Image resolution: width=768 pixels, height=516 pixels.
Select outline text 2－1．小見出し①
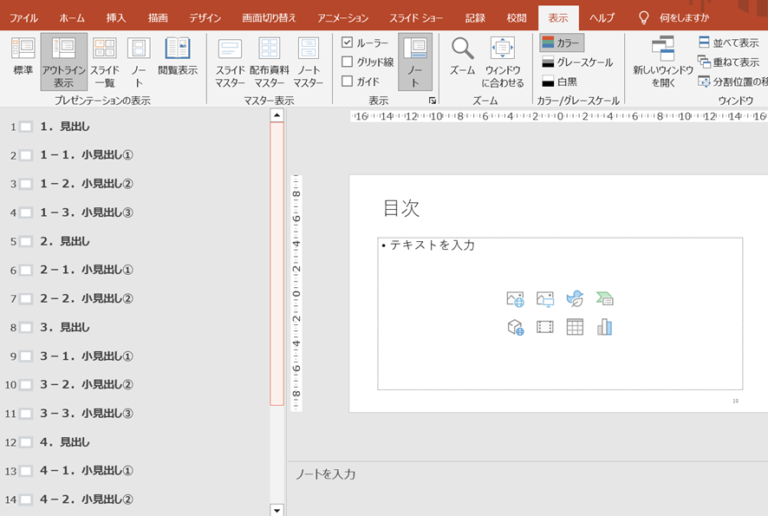coord(87,270)
